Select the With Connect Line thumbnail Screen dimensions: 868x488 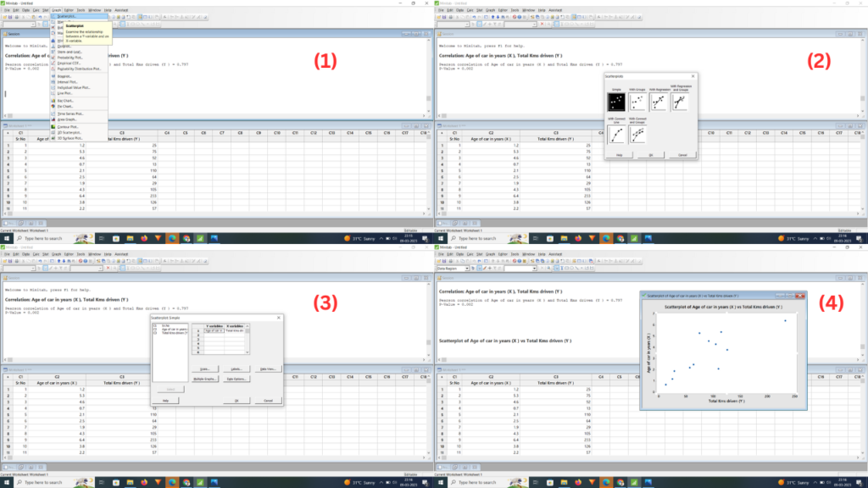(617, 134)
